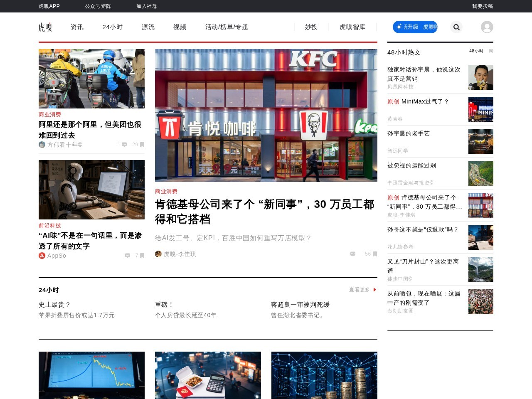Screen dimensions: 532x399
Task: Open 妙投 navigation item
Action: click(x=311, y=27)
